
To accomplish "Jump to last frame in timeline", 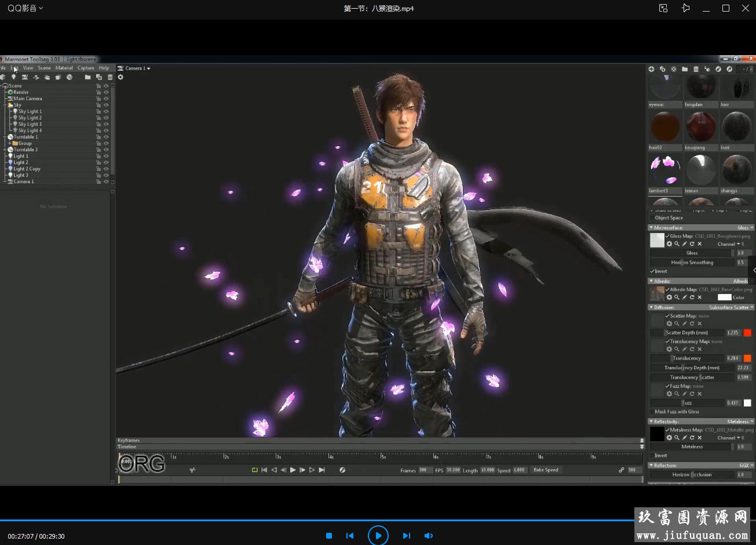I will coord(322,470).
